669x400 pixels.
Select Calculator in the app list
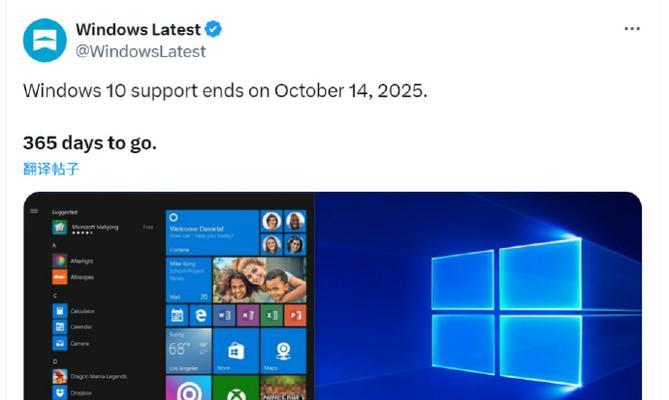pyautogui.click(x=74, y=311)
